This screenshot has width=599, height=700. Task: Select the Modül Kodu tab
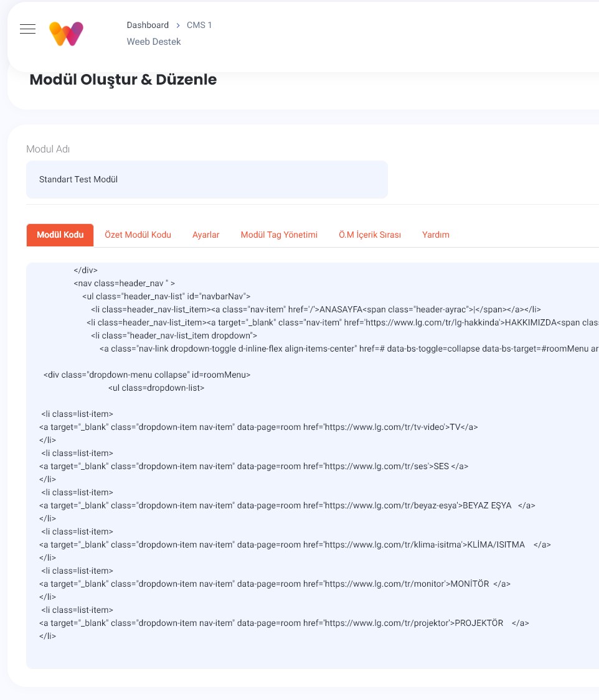60,235
